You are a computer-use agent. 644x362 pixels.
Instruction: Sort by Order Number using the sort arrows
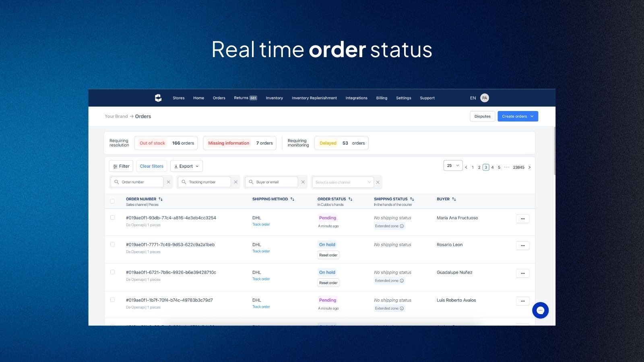[x=161, y=199]
